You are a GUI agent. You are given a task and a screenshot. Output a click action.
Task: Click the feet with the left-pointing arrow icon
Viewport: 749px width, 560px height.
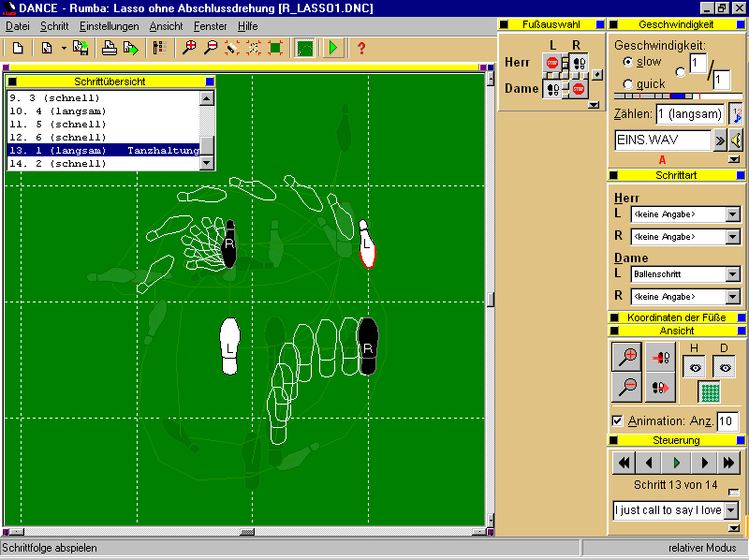coord(660,357)
